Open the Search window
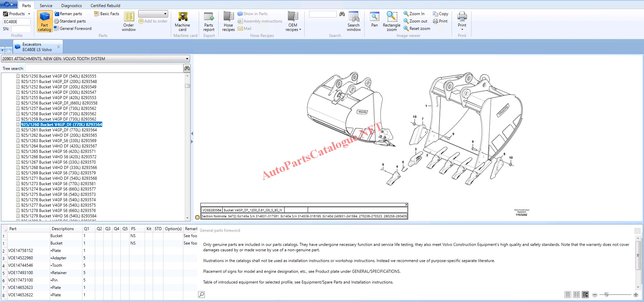The image size is (644, 302). coord(353,21)
